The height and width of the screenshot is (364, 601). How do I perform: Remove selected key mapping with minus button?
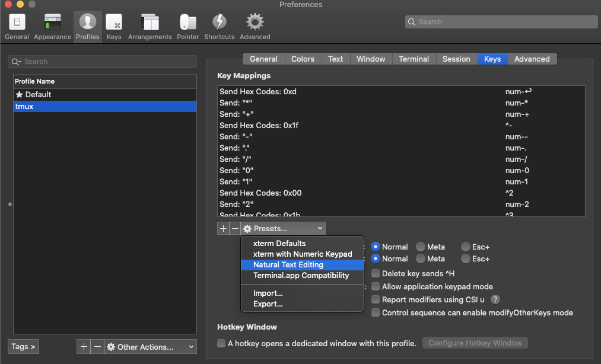click(235, 228)
